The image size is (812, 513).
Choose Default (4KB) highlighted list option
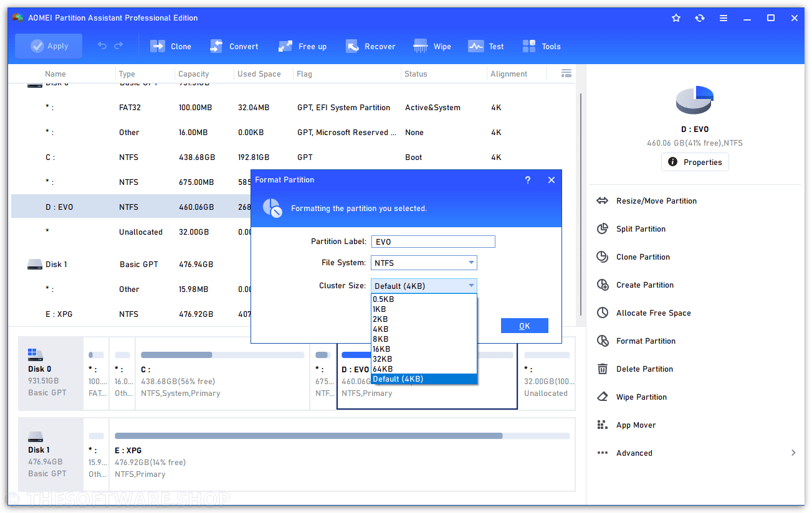click(424, 379)
